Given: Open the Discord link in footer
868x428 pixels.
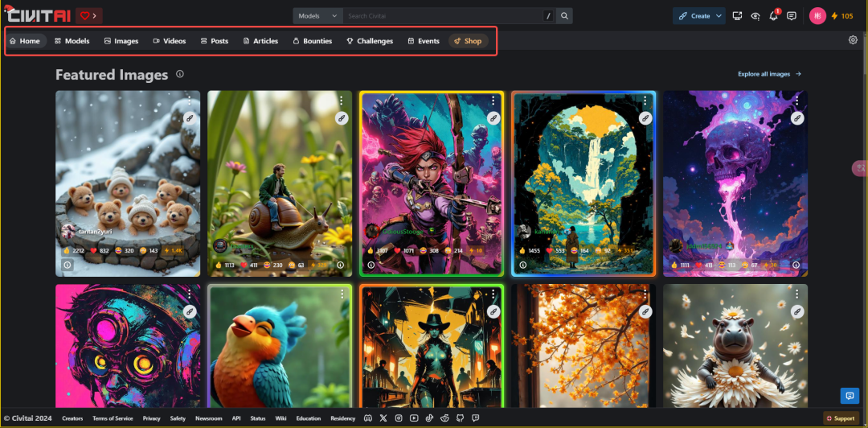Looking at the screenshot, I should (367, 418).
